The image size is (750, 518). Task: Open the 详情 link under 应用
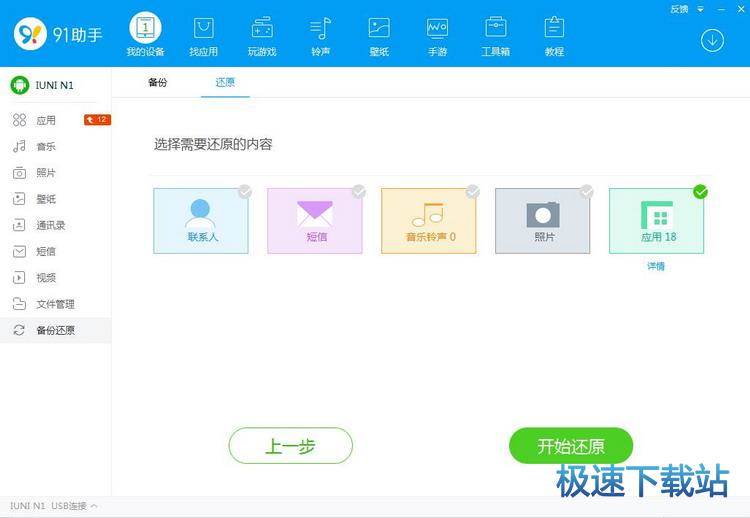click(x=656, y=266)
